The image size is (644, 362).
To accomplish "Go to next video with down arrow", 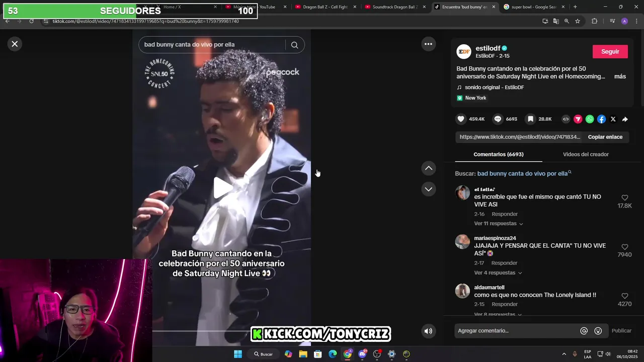I will [x=428, y=189].
